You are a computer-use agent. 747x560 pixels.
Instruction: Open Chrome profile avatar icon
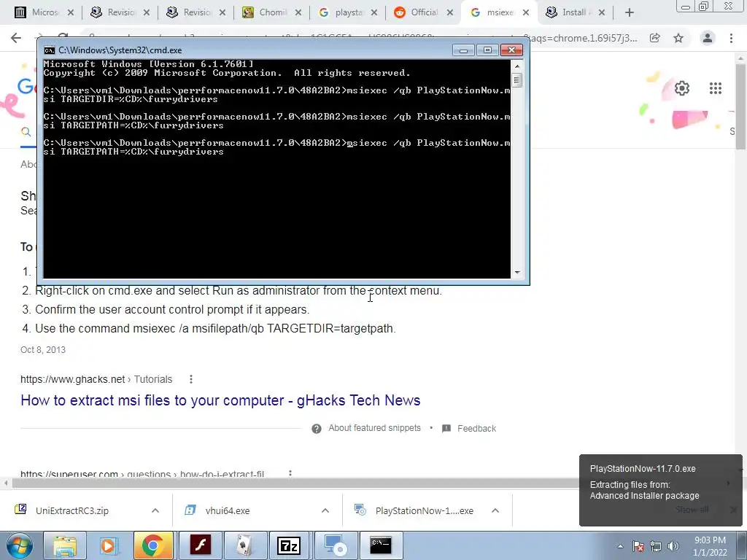[x=708, y=38]
